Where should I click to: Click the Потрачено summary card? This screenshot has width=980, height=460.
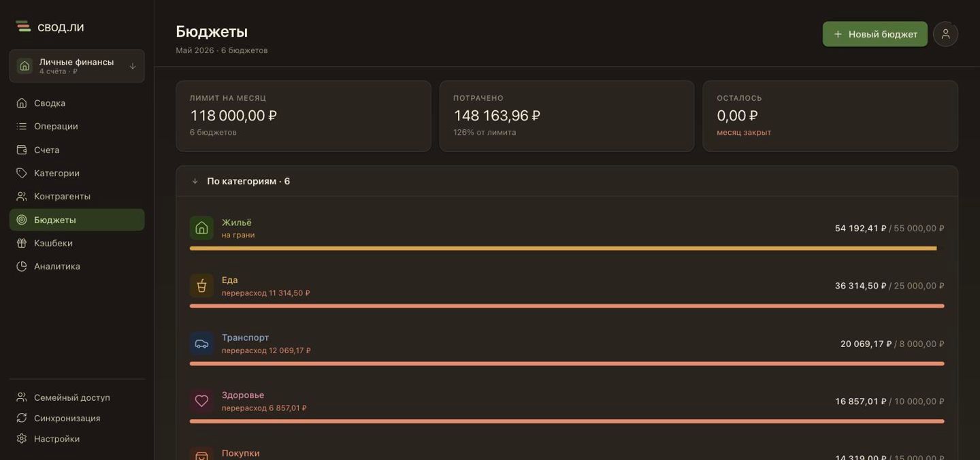pos(567,116)
